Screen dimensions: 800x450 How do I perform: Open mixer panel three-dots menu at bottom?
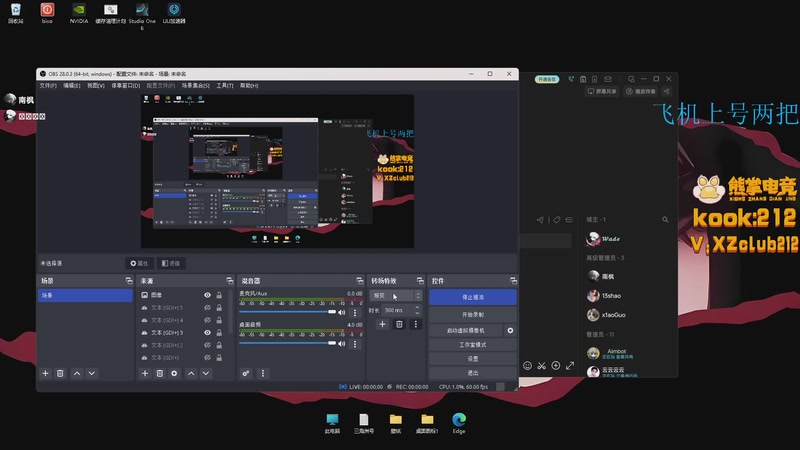pyautogui.click(x=263, y=373)
